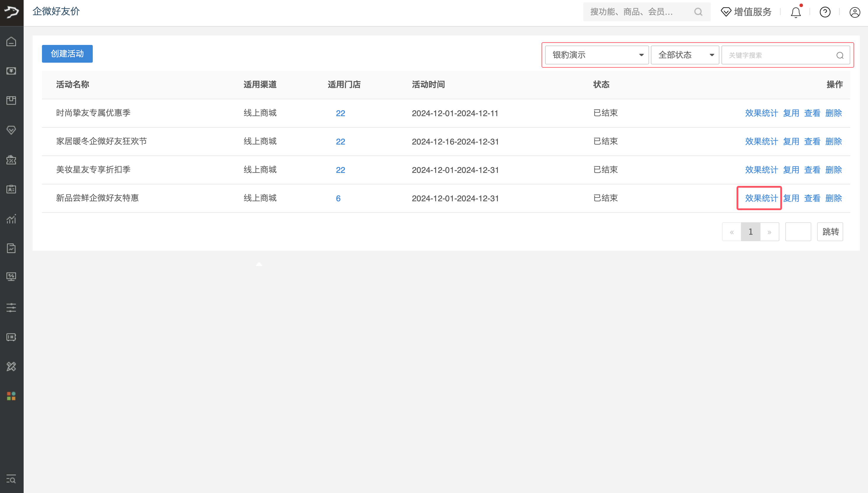Screen dimensions: 868x493
Task: Delete the 时尚挚友专属优惠季 activity
Action: tap(833, 113)
